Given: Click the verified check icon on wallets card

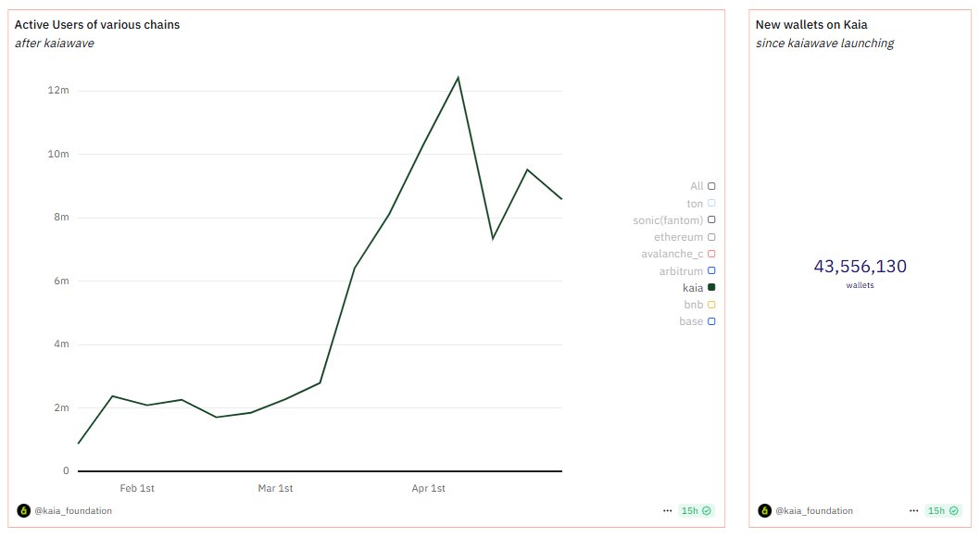Looking at the screenshot, I should click(x=954, y=510).
